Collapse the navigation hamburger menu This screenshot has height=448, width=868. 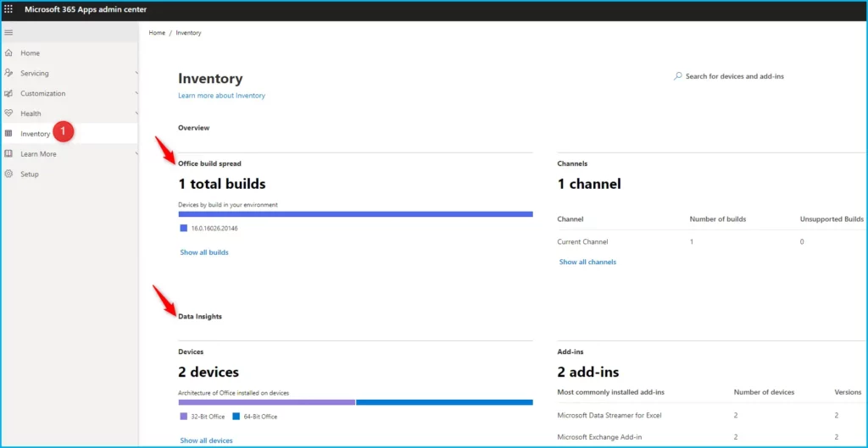(8, 33)
